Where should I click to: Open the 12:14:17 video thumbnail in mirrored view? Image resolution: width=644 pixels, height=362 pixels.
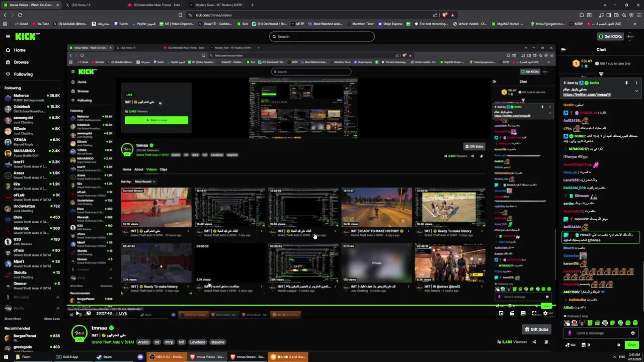coord(229,208)
